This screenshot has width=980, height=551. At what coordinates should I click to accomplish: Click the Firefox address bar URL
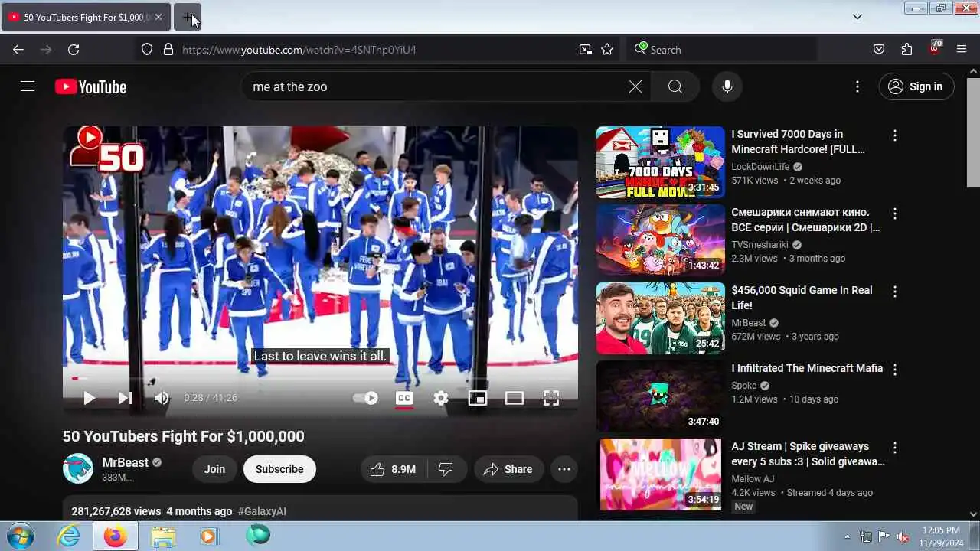[299, 50]
